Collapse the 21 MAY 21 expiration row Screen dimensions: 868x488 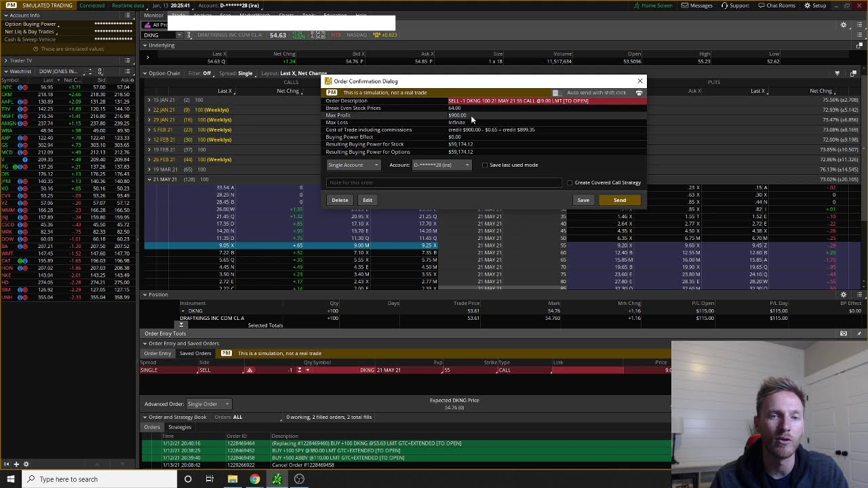point(149,180)
